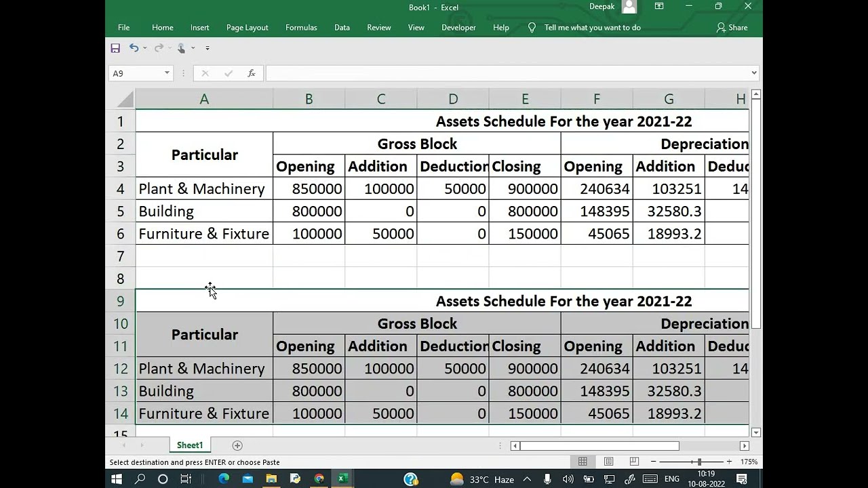Select column D header
Image resolution: width=868 pixels, height=488 pixels.
coord(453,100)
